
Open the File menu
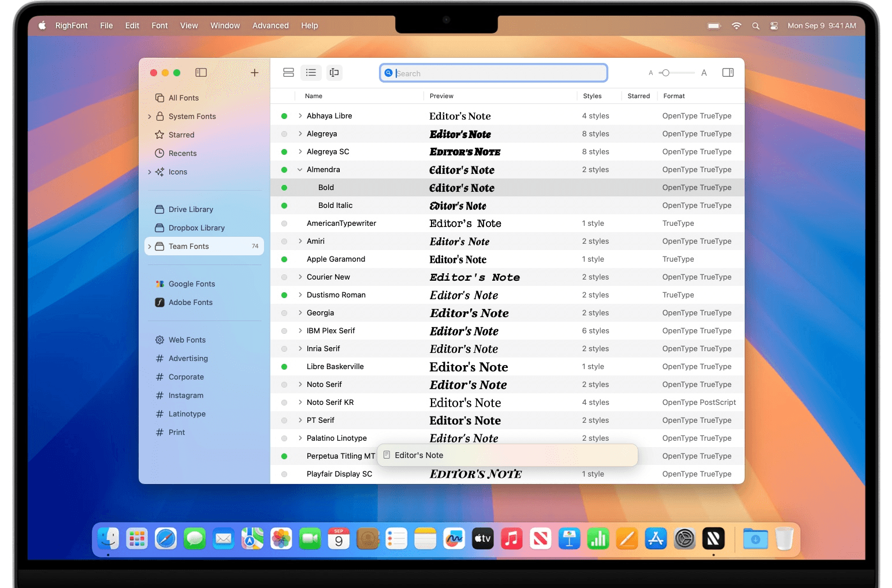(106, 26)
